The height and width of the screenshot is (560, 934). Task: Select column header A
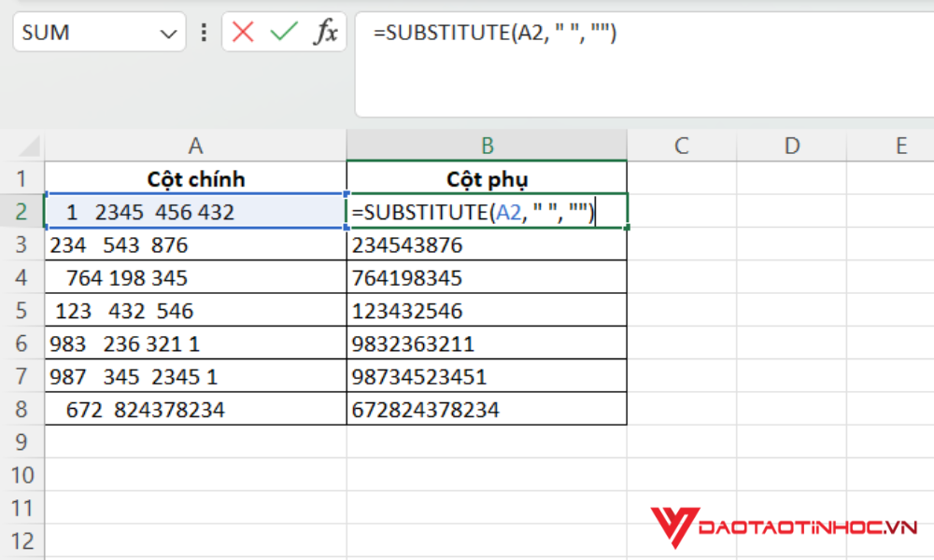[194, 146]
